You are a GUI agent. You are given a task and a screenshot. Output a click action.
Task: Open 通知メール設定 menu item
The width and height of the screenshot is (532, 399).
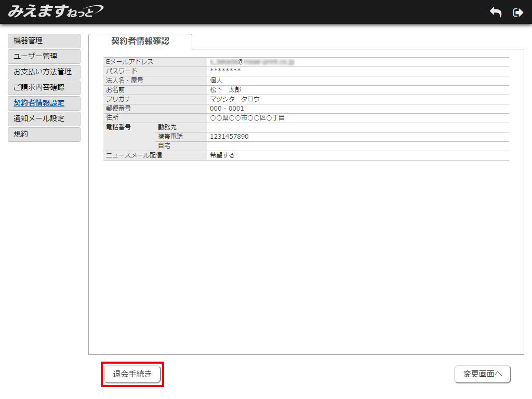[x=44, y=119]
